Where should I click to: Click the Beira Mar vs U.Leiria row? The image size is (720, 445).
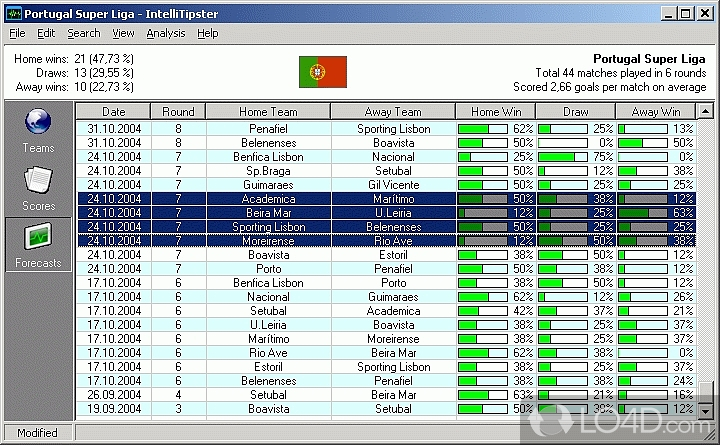click(x=386, y=213)
